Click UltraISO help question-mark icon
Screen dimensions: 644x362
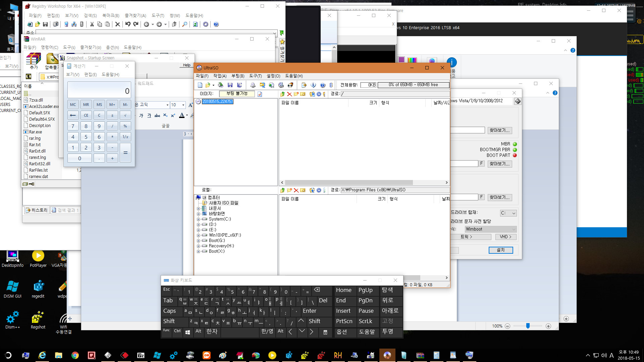coord(323,85)
